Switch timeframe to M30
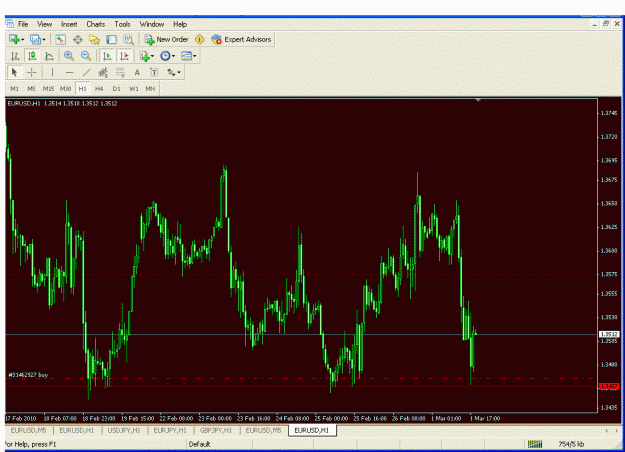 [x=65, y=88]
